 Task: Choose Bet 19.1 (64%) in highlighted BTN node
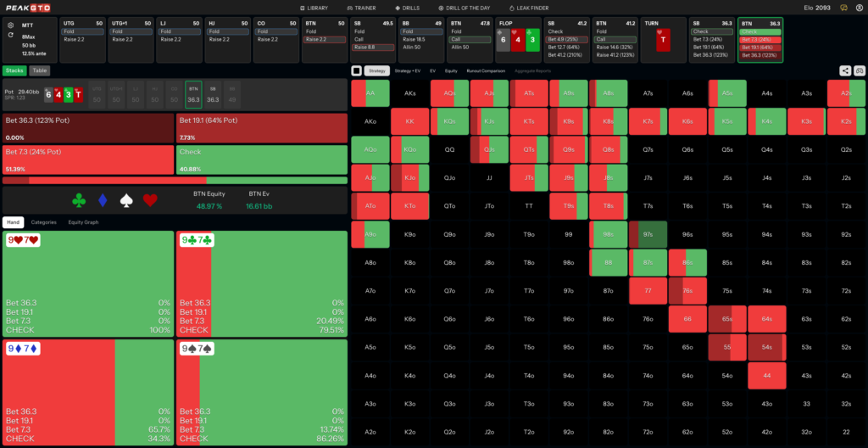click(x=759, y=48)
